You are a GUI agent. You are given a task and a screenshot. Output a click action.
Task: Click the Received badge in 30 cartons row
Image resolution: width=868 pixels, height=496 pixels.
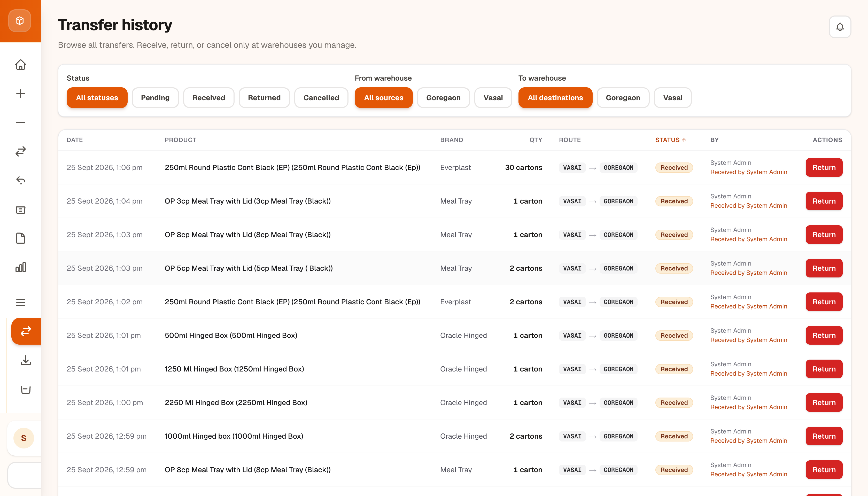point(674,168)
